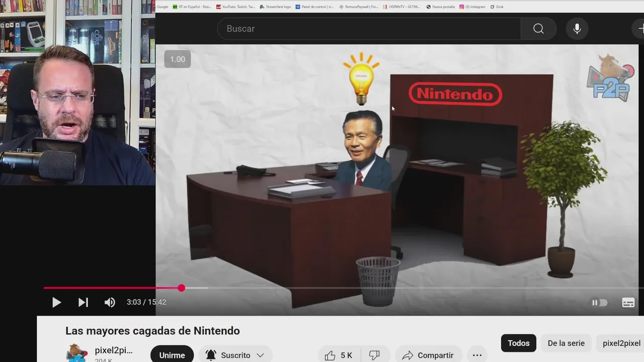Expand the Suscrito notification dropdown
The width and height of the screenshot is (644, 362).
tap(235, 355)
